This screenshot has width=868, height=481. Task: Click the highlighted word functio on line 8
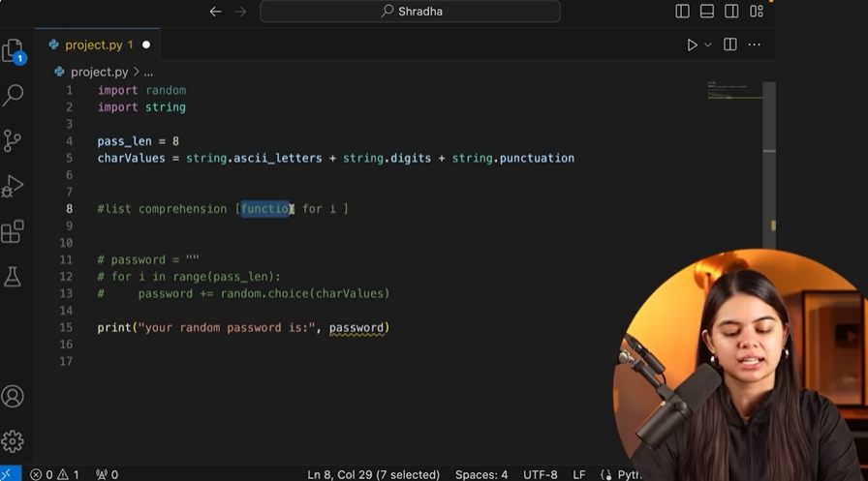click(265, 209)
